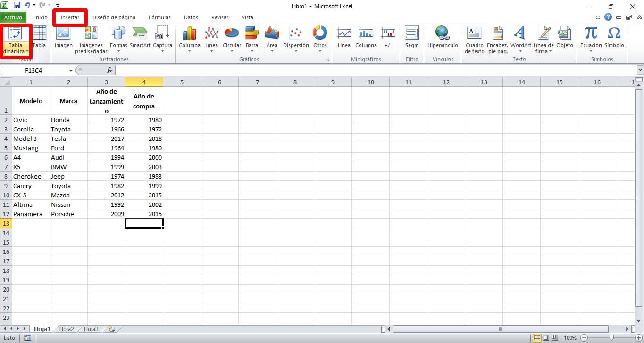
Task: Select column 4 header
Action: pyautogui.click(x=144, y=82)
